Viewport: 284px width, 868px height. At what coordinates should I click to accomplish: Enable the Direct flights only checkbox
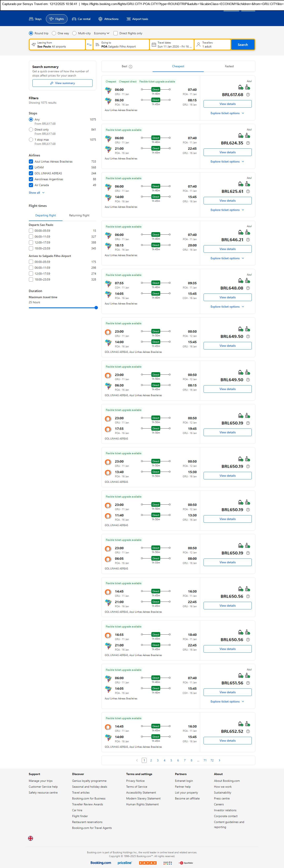pyautogui.click(x=116, y=33)
